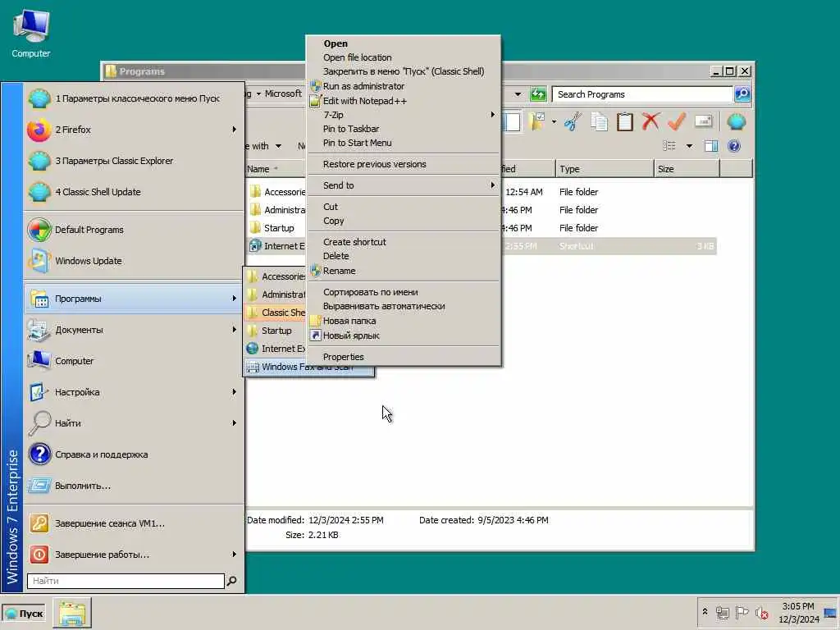Viewport: 840px width, 630px height.
Task: Select Edit with Notepad++
Action: pos(403,101)
